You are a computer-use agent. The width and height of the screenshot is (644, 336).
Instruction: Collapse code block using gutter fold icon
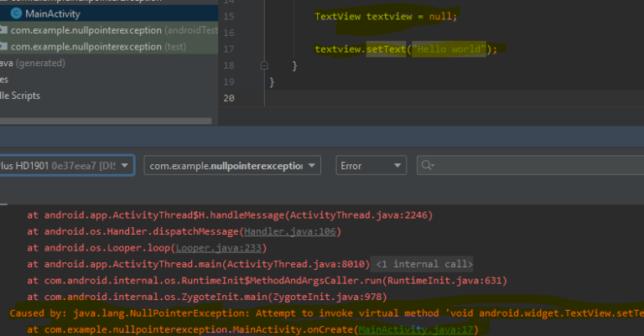click(264, 65)
